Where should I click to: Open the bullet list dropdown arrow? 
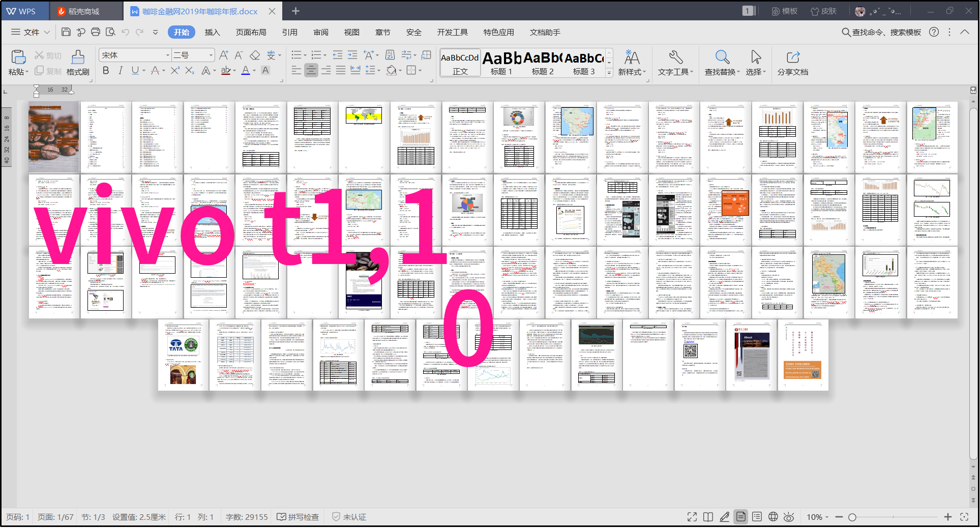[x=305, y=55]
